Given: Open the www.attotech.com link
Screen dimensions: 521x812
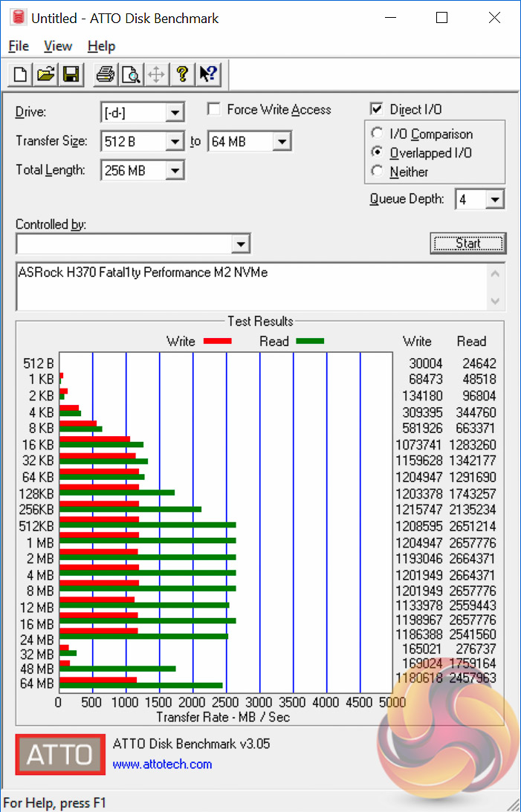Looking at the screenshot, I should pyautogui.click(x=162, y=764).
